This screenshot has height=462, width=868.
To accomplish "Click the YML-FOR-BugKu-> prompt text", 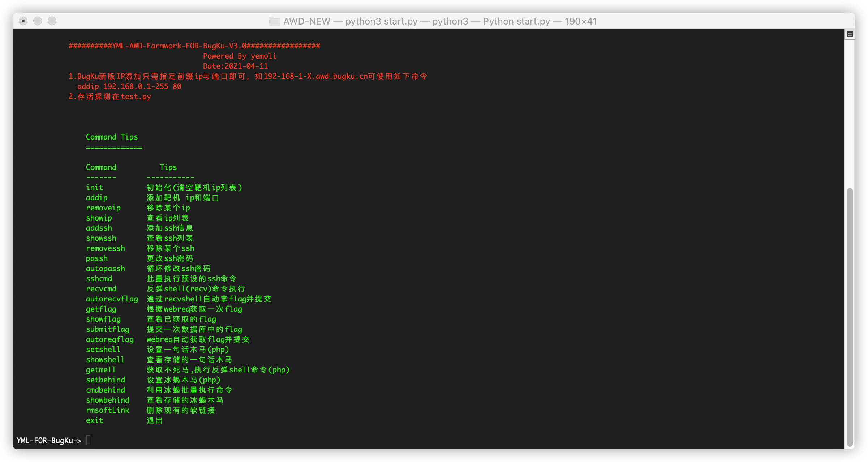I will pyautogui.click(x=49, y=440).
